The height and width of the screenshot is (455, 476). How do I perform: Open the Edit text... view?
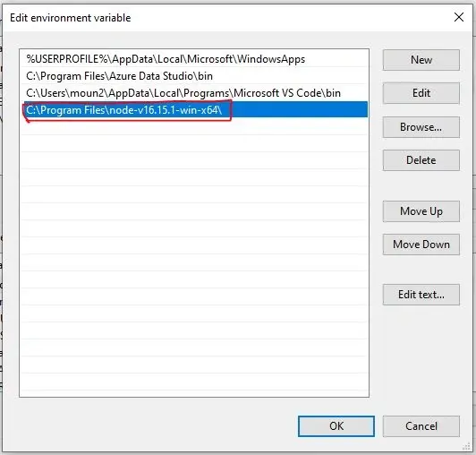[x=421, y=295]
